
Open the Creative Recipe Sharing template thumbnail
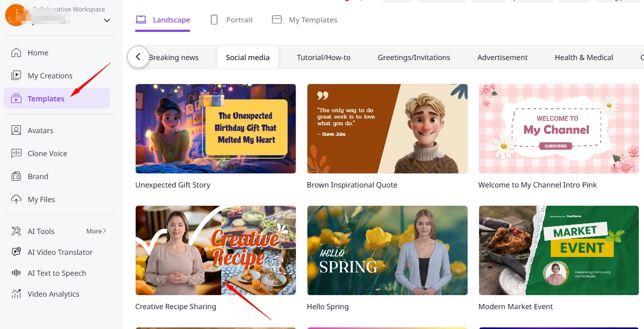click(216, 250)
